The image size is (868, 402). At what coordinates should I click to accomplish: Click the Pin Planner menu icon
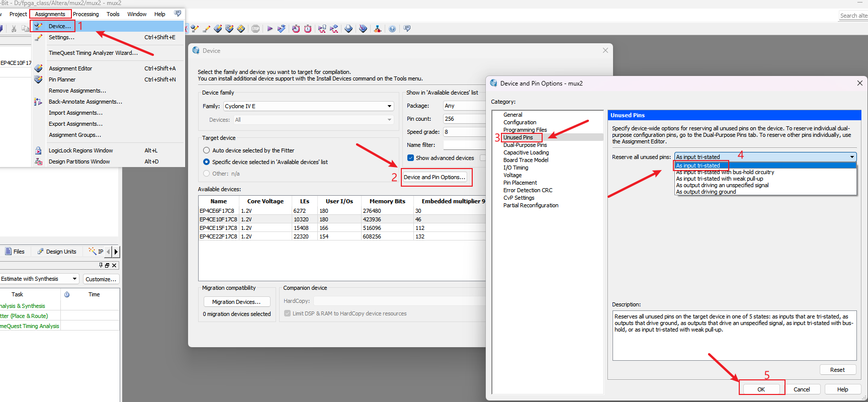click(x=38, y=79)
